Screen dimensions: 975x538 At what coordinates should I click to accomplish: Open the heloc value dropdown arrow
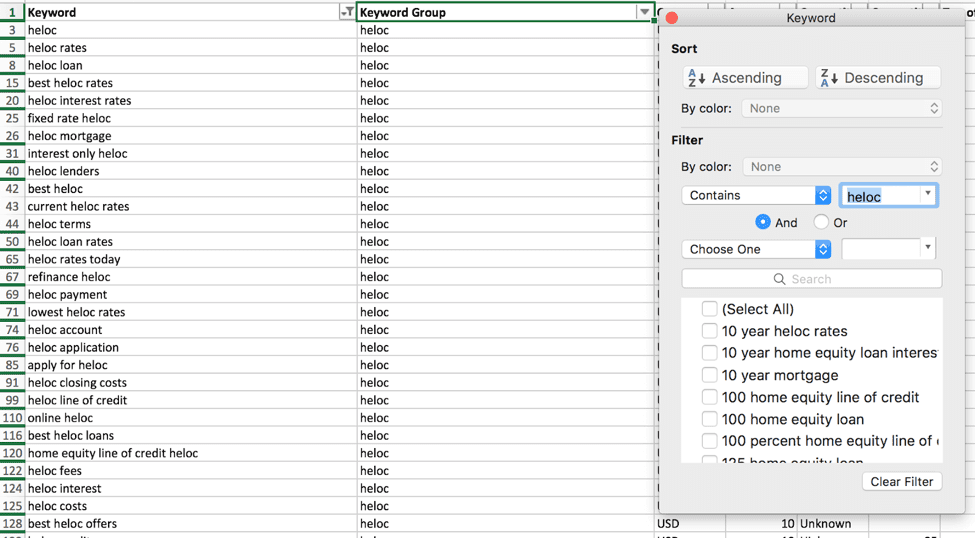click(x=927, y=195)
